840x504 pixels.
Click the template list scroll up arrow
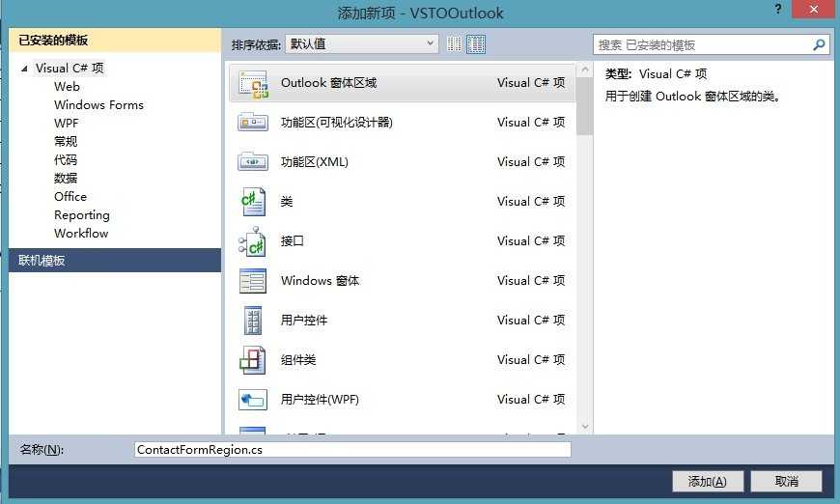[584, 70]
